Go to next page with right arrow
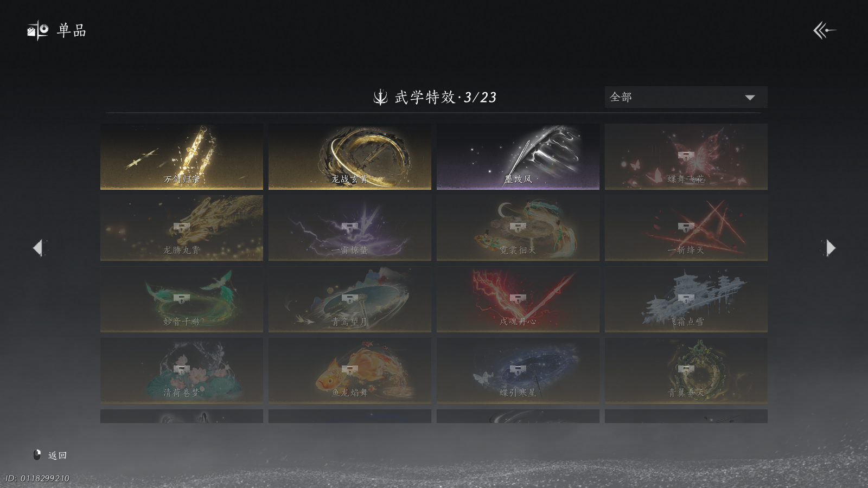The image size is (868, 488). 831,248
